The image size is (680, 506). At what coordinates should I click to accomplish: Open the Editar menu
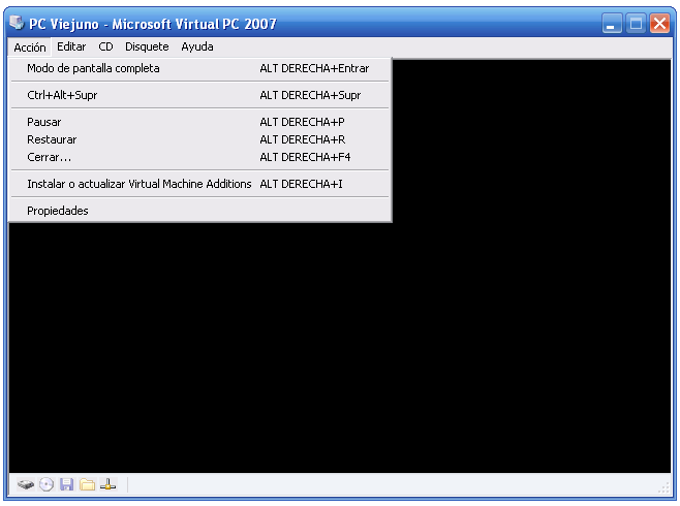coord(72,46)
